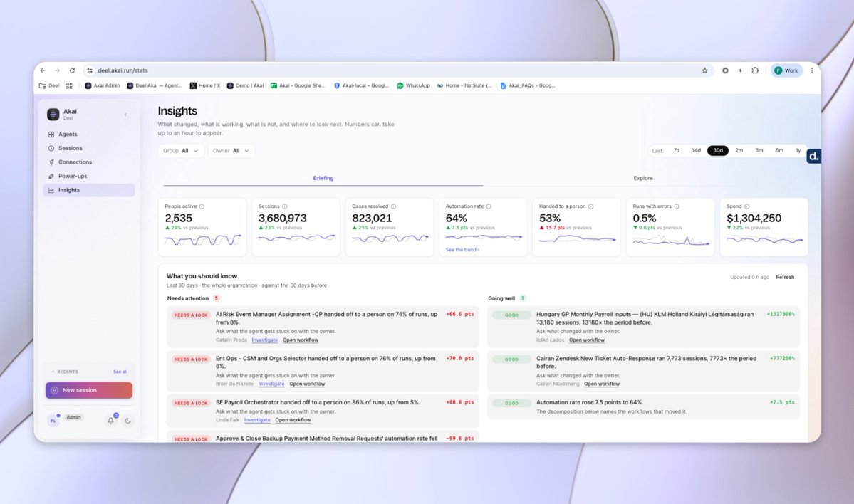Open the Home / X bookmark
The width and height of the screenshot is (854, 504).
205,85
